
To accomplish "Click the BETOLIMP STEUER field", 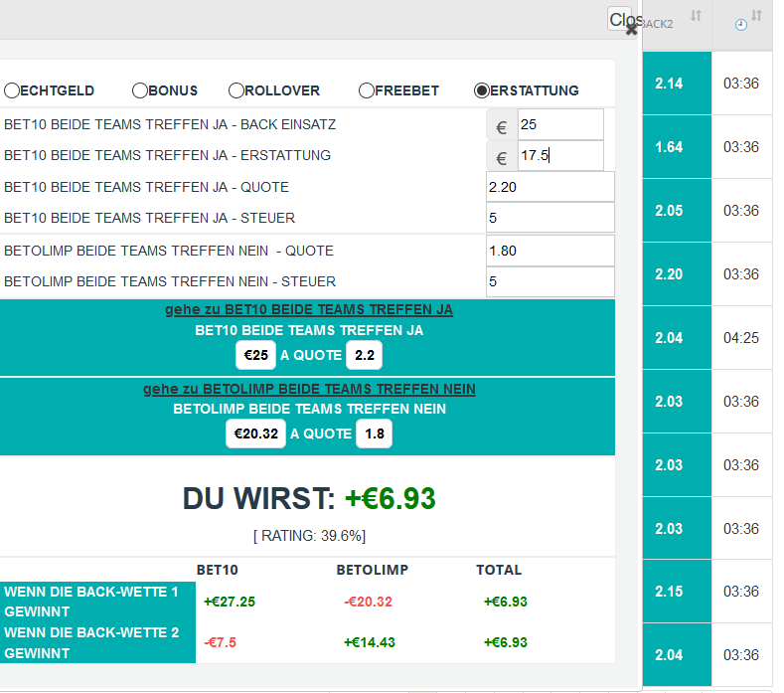I will (550, 281).
